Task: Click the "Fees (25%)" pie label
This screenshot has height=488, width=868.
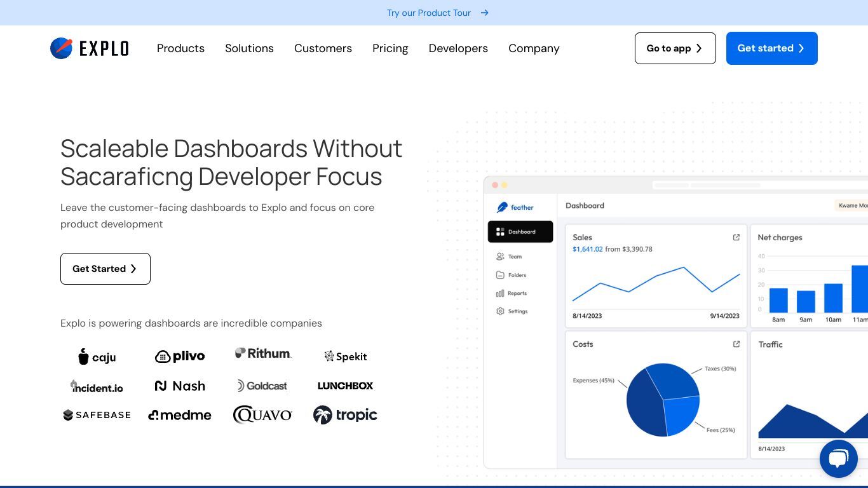Action: coord(721,430)
